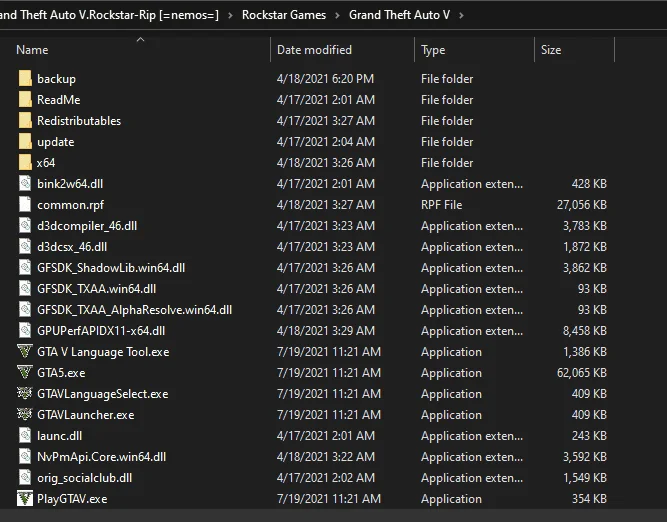This screenshot has width=667, height=522.
Task: Select the update folder name
Action: (56, 142)
